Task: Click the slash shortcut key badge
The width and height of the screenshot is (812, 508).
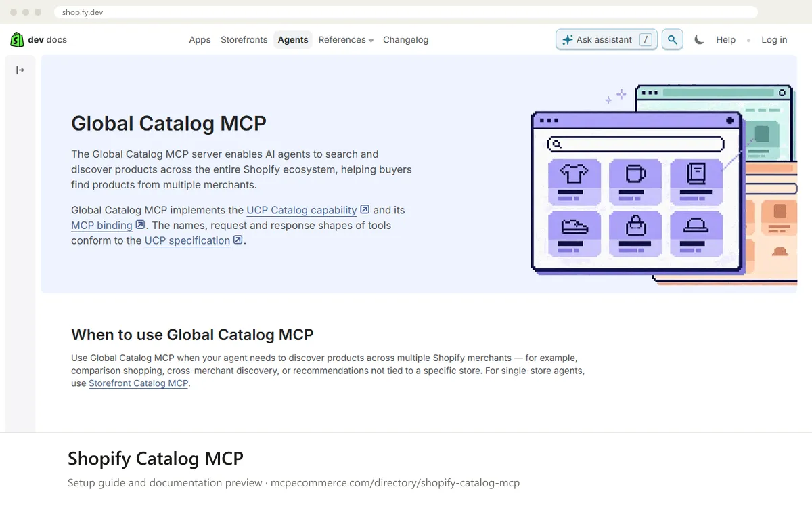Action: click(x=646, y=40)
